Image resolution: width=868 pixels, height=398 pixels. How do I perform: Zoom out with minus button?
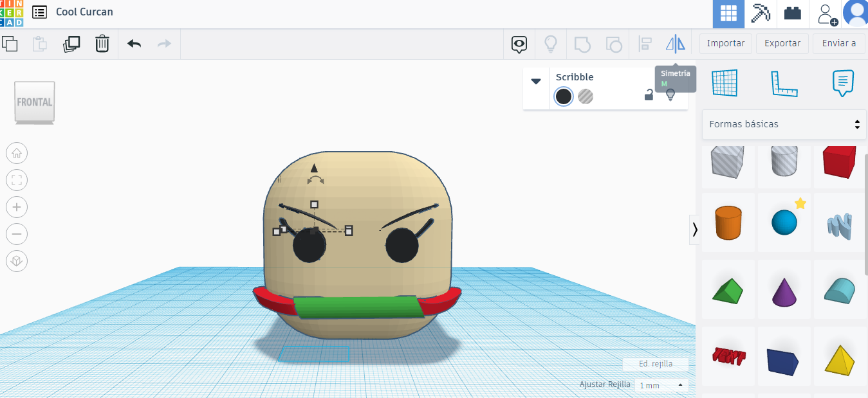17,234
